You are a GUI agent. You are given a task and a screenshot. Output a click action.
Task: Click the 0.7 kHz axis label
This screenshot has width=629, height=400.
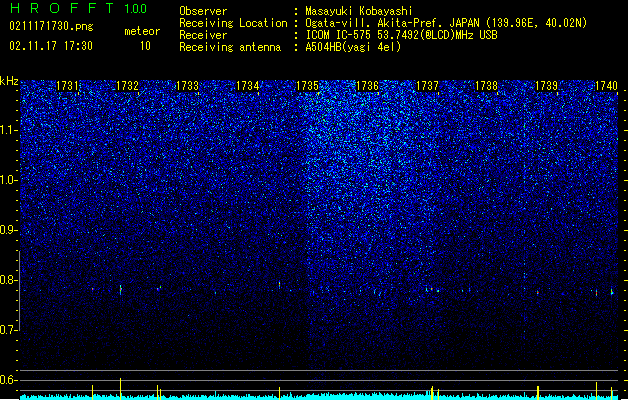[x=9, y=330]
